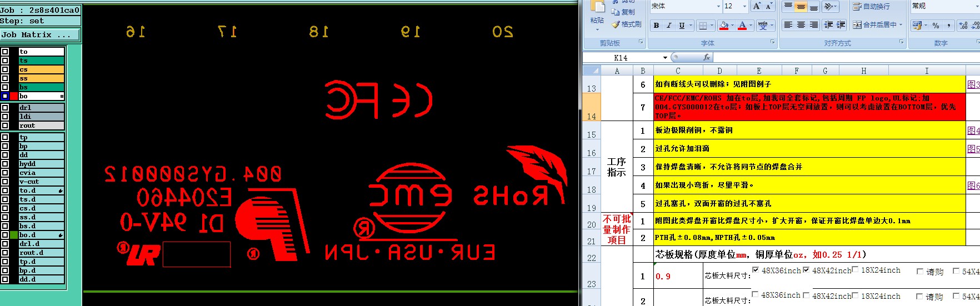The width and height of the screenshot is (980, 306).
Task: Open the font name dropdown (宋体)
Action: 718,6
